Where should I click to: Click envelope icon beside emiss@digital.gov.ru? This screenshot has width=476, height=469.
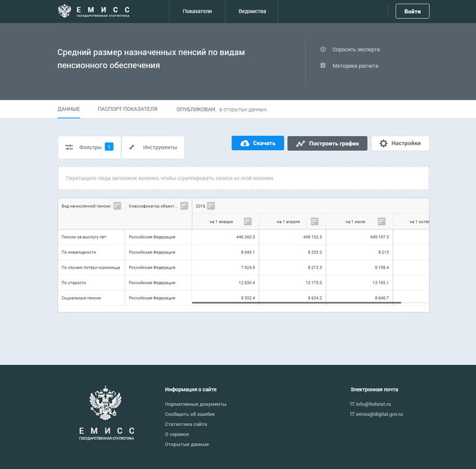[x=352, y=414]
